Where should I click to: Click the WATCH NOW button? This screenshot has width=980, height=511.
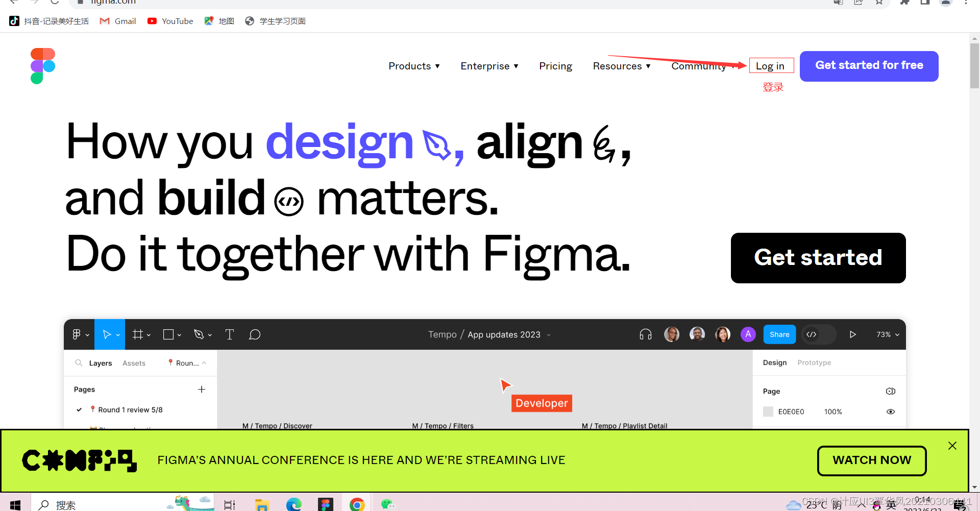click(x=872, y=460)
